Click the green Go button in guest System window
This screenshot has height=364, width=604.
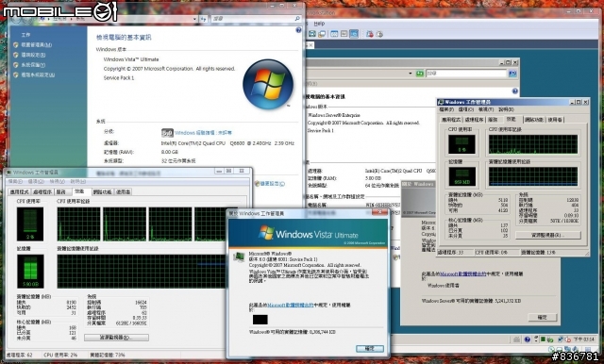point(419,74)
